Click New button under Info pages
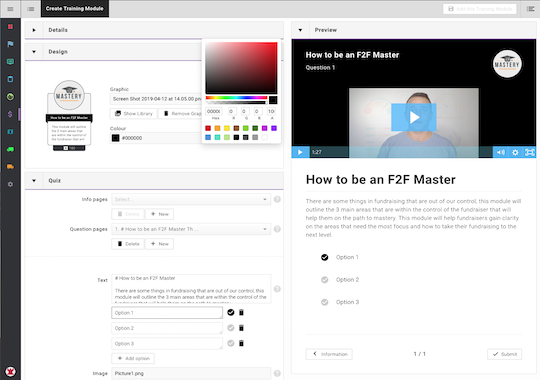The height and width of the screenshot is (380, 540). coord(159,214)
